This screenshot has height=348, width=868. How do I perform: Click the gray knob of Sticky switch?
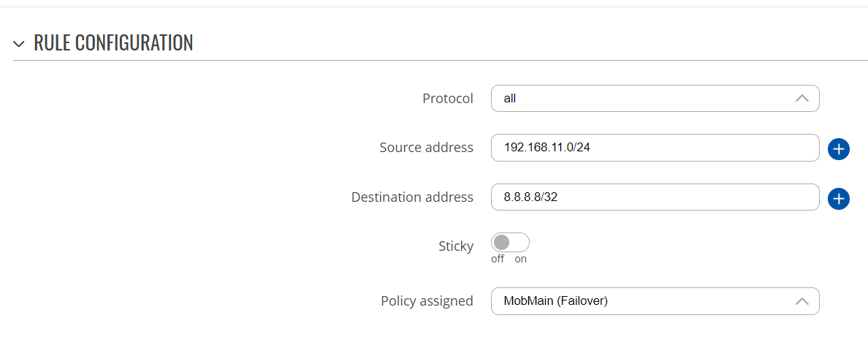501,243
